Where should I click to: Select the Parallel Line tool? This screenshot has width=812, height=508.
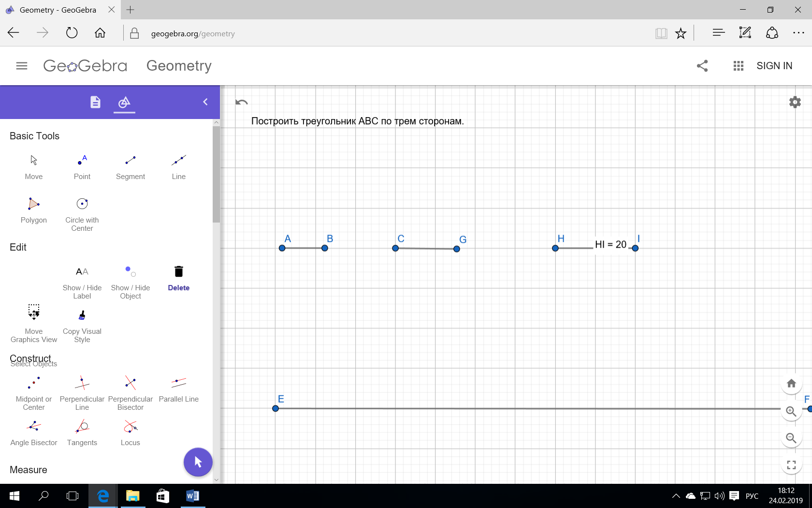click(179, 389)
